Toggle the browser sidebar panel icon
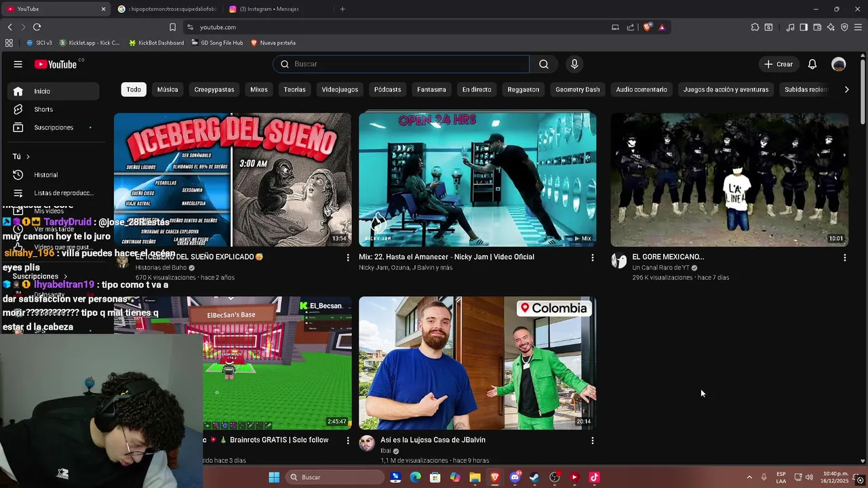Screen dimensions: 868x488 [x=804, y=27]
